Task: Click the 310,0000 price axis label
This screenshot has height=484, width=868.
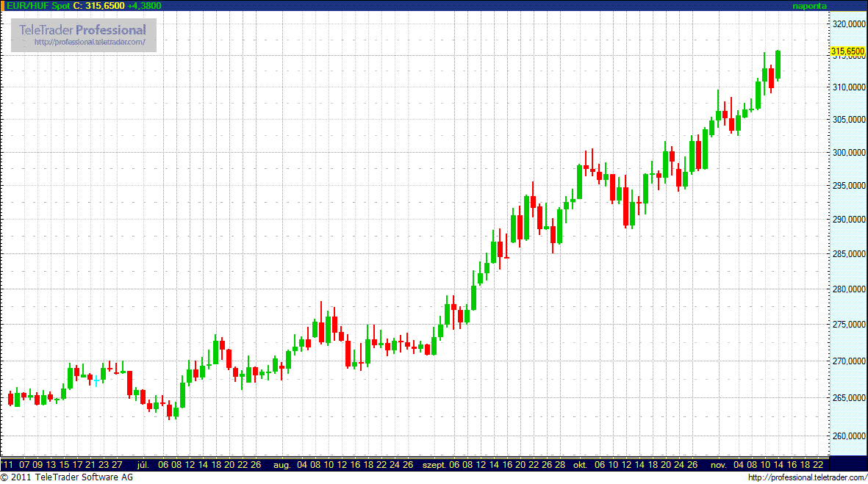Action: point(849,87)
